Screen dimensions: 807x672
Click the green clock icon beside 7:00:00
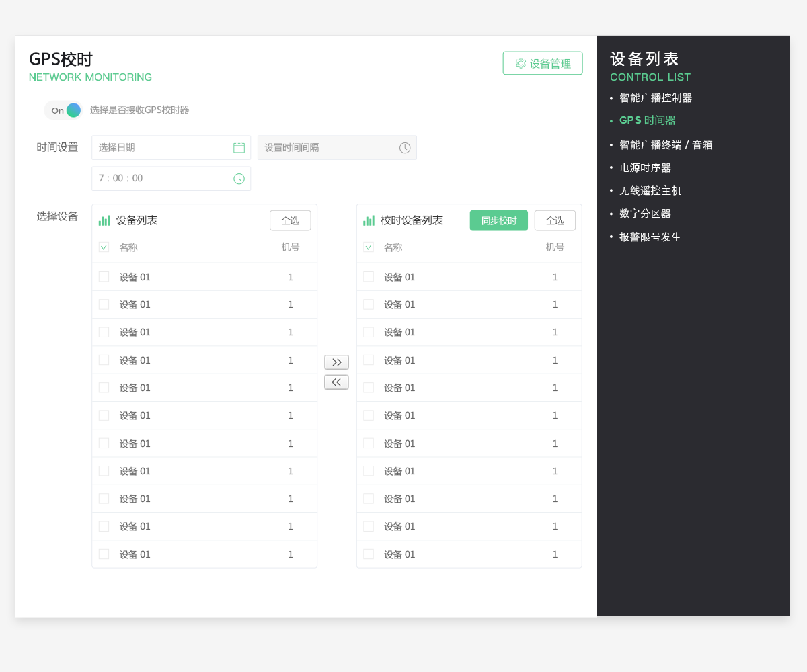pos(239,179)
